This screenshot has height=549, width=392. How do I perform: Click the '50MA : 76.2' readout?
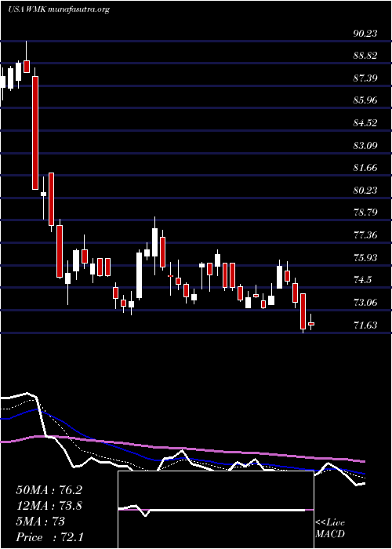coord(49,490)
